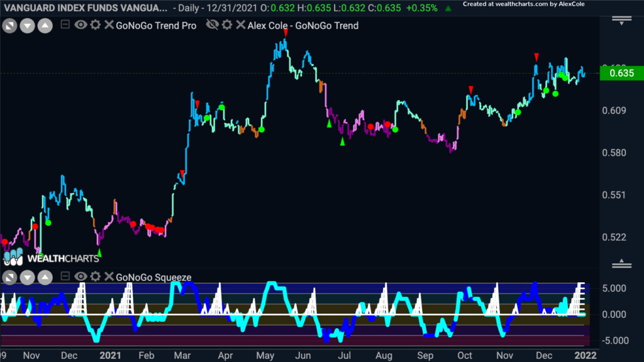Collapse the GoNoGo Trend Pro indicator
Screen dimensions: 644x362
point(65,25)
